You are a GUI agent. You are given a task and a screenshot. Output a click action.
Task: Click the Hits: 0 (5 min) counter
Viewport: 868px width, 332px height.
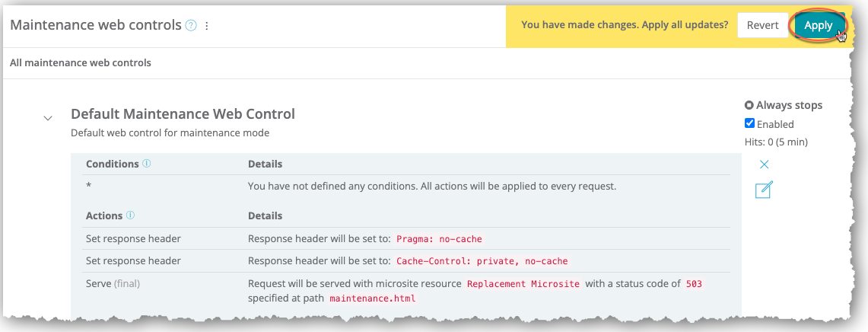pyautogui.click(x=776, y=142)
